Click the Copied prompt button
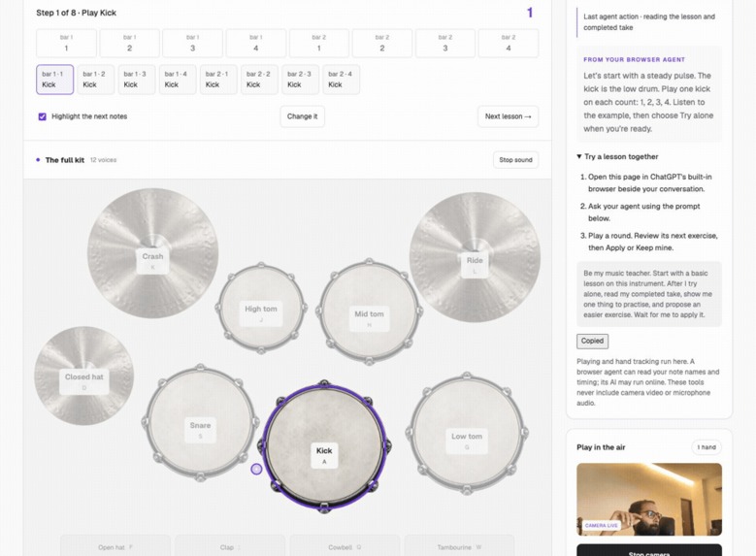Screen dimensions: 756x556 coord(593,341)
